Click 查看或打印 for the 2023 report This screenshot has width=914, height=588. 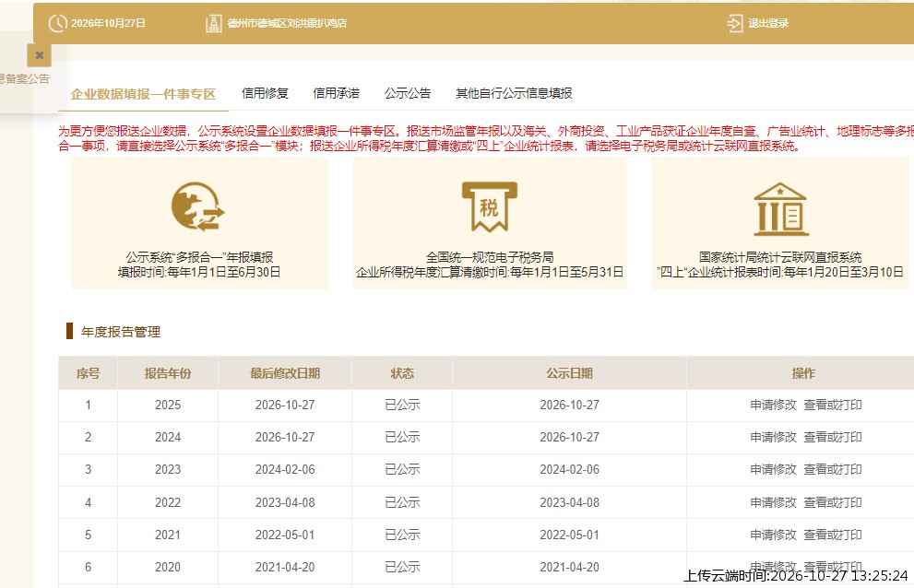click(833, 470)
